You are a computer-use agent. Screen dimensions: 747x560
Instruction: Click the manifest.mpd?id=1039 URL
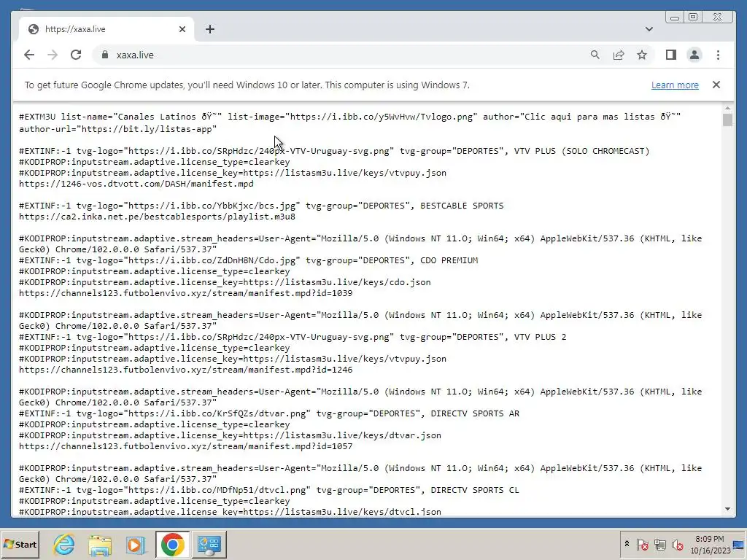186,293
